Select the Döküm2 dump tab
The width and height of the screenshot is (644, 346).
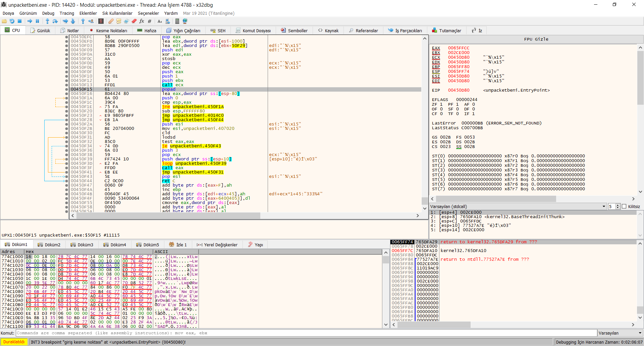coord(49,245)
